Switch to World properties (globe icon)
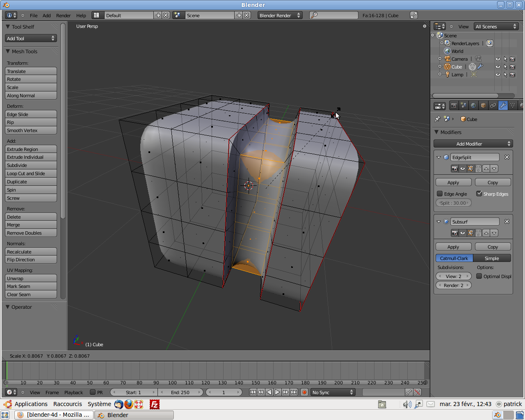Screen dimensions: 525x420 (473, 105)
